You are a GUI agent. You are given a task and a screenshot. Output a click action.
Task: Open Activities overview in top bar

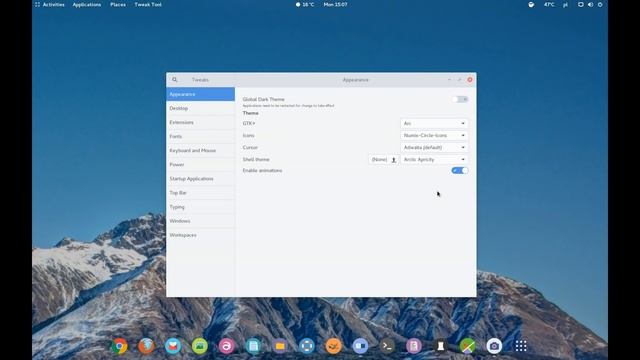[x=50, y=4]
